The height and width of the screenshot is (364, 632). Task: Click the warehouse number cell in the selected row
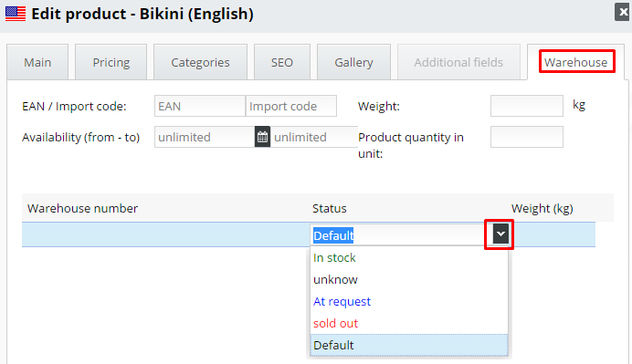[x=165, y=234]
